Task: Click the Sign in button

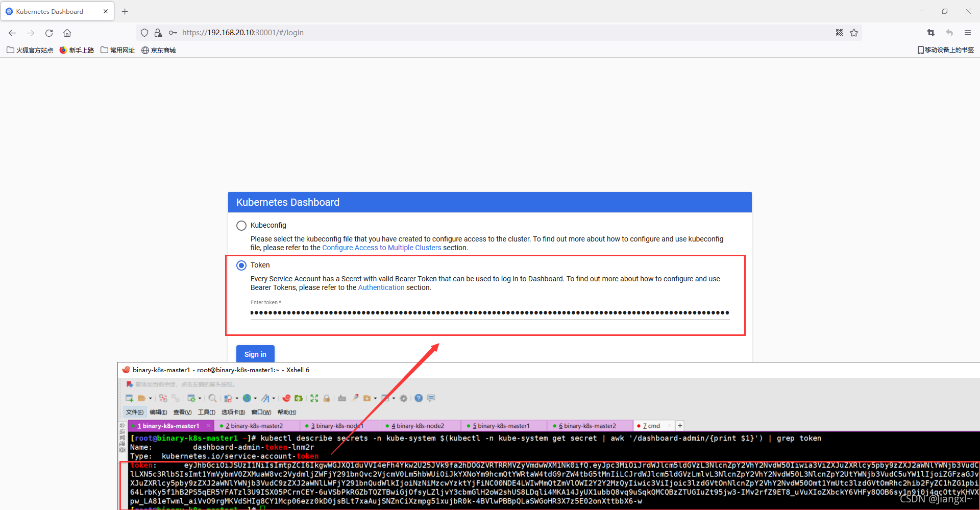Action: click(255, 354)
